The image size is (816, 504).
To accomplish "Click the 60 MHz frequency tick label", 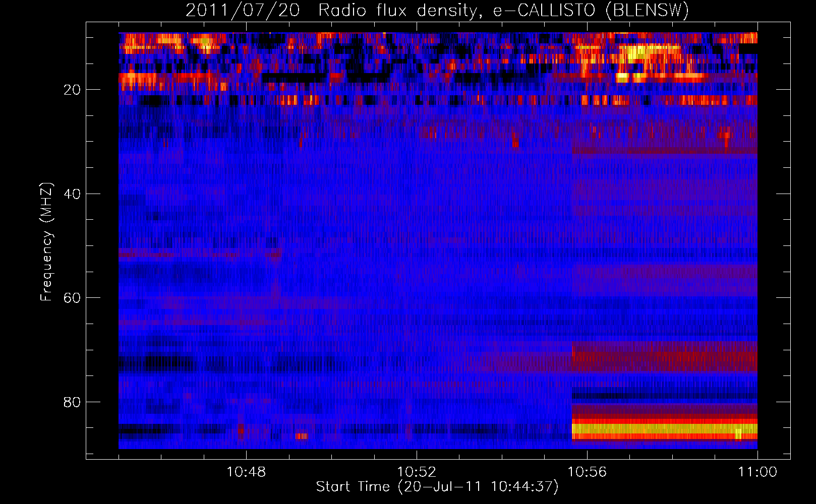I will pos(73,298).
